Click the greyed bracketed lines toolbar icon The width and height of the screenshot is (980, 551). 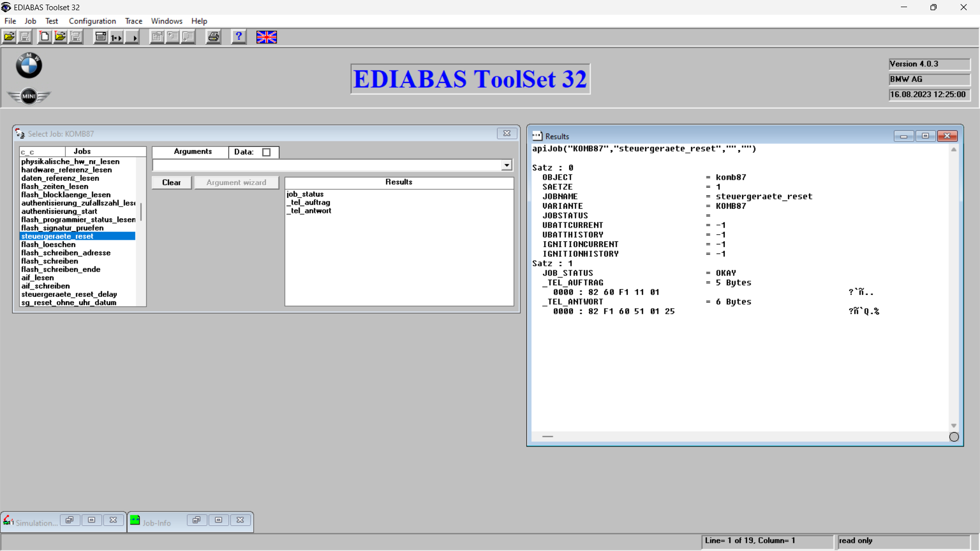(188, 37)
